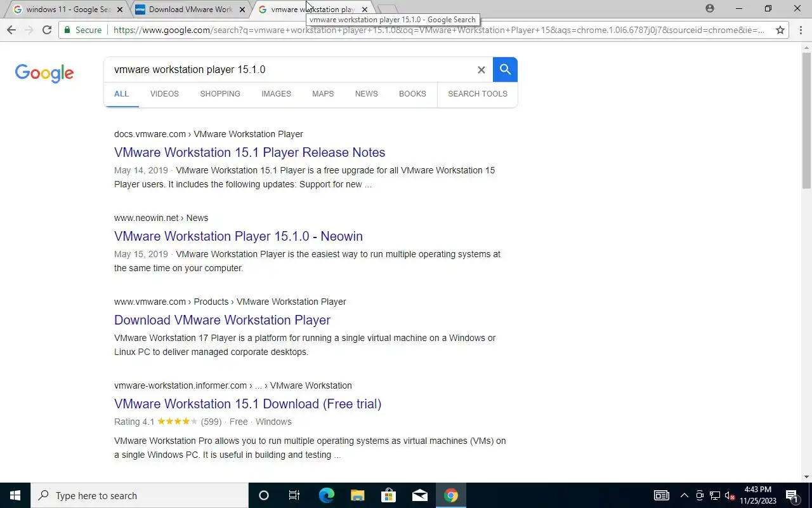Viewport: 812px width, 508px height.
Task: Close the windows 11 Google Search tab
Action: (x=120, y=10)
